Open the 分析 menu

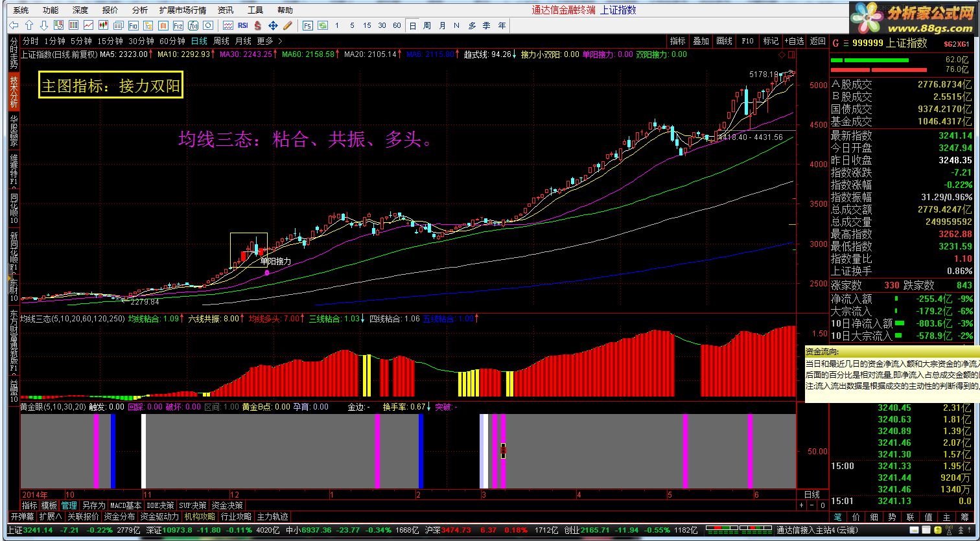(139, 10)
